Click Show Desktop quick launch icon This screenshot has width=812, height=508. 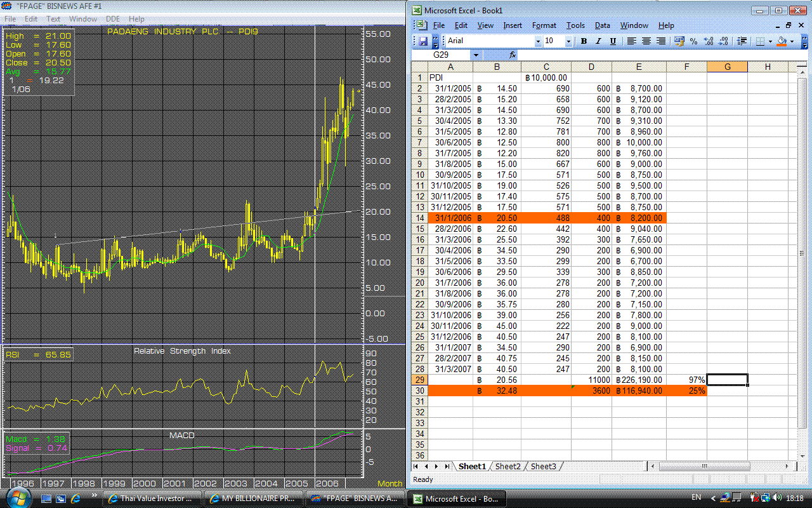[46, 498]
